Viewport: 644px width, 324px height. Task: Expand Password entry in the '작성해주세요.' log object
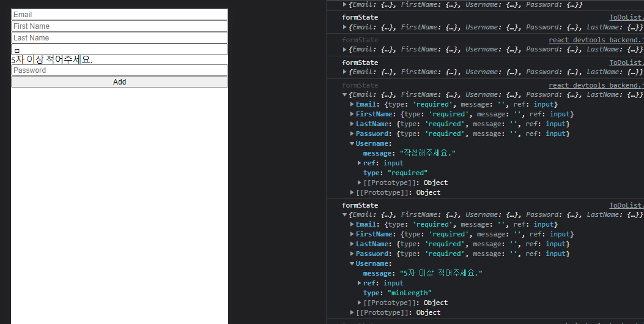click(352, 134)
